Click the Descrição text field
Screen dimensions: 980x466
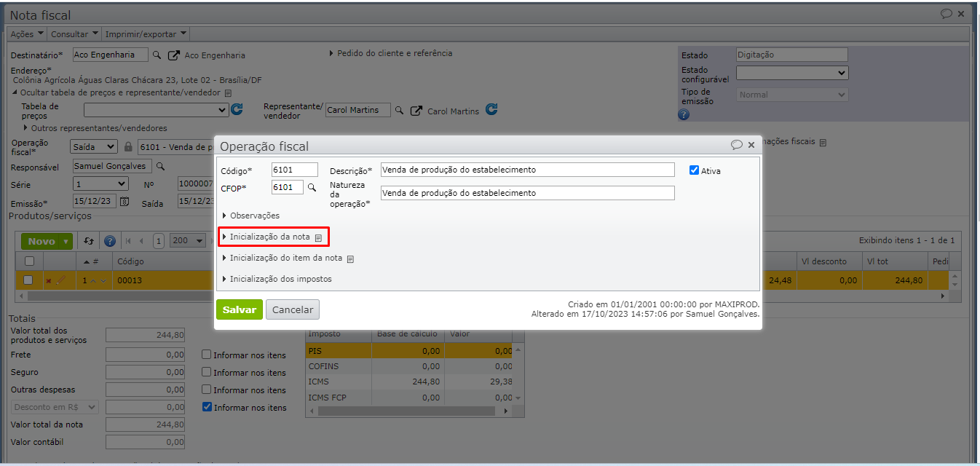528,170
